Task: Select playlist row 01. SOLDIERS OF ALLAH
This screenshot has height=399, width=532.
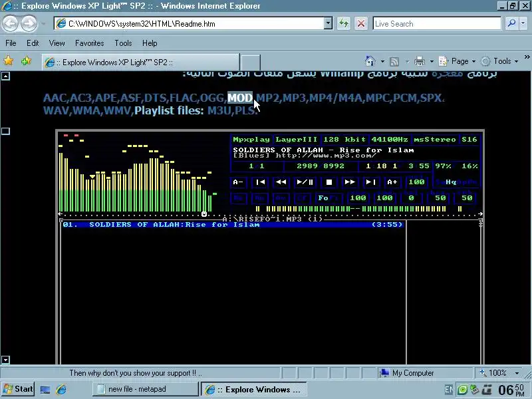Action: [233, 224]
